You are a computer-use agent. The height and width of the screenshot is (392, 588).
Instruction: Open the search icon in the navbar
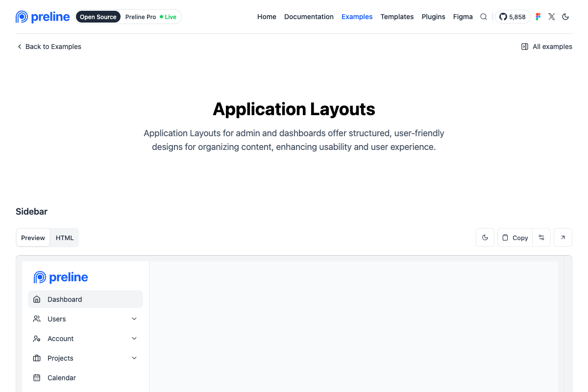pos(484,16)
